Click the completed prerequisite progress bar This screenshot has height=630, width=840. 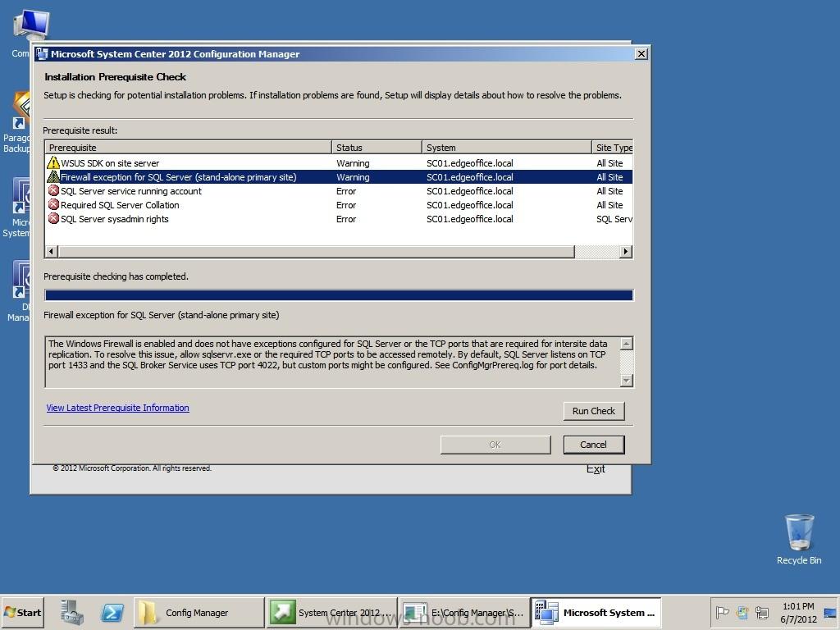(x=339, y=295)
